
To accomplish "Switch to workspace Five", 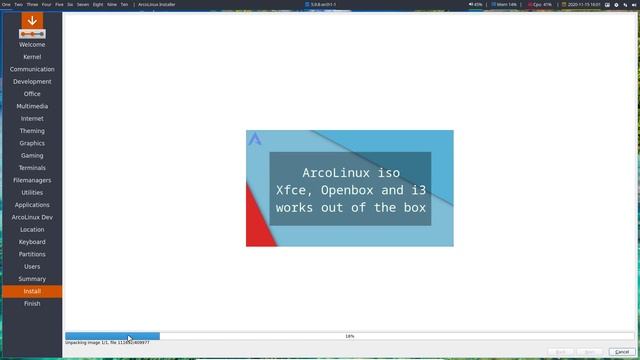I will [x=59, y=4].
